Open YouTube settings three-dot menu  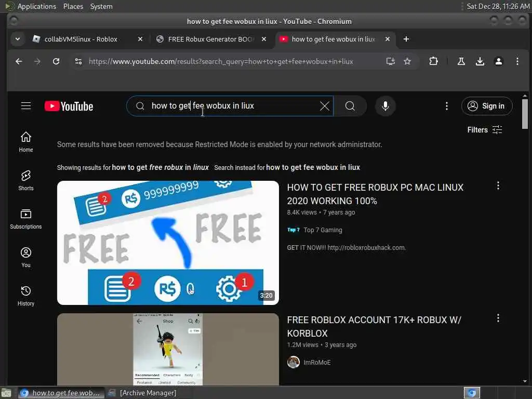coord(446,106)
